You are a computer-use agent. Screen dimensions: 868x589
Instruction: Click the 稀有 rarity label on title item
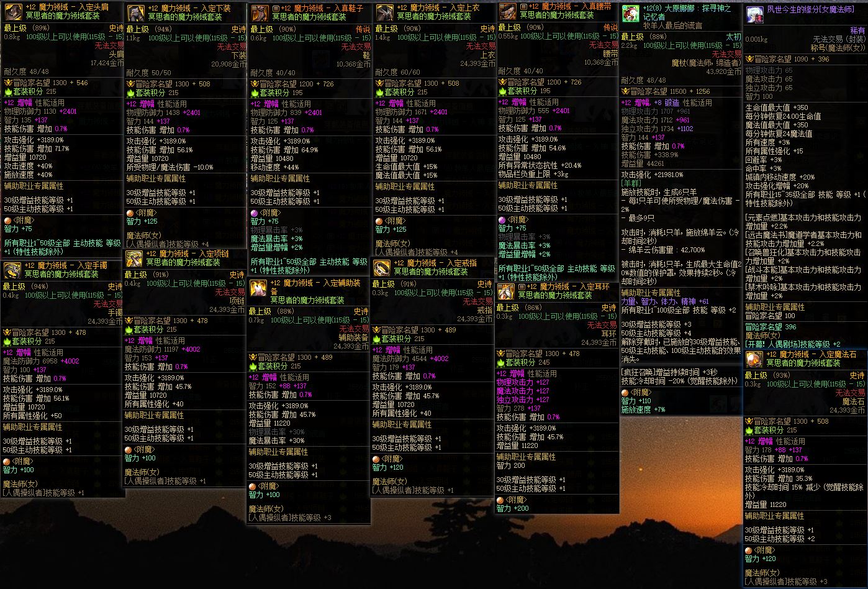pos(857,30)
